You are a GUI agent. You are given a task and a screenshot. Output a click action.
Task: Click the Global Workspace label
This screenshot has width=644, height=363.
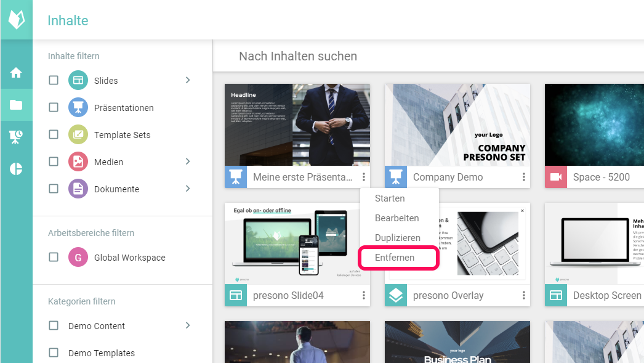(129, 258)
